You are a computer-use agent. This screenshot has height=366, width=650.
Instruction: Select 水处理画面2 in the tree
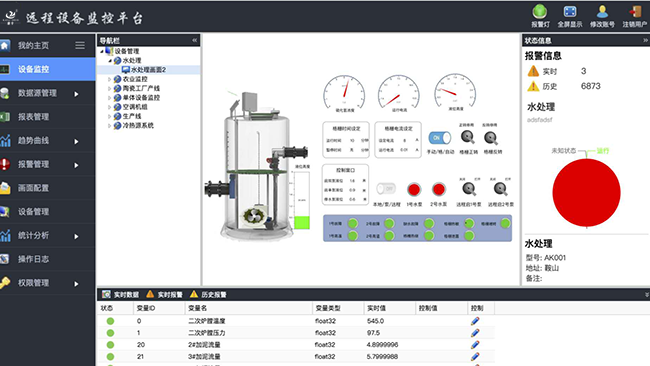pos(148,70)
